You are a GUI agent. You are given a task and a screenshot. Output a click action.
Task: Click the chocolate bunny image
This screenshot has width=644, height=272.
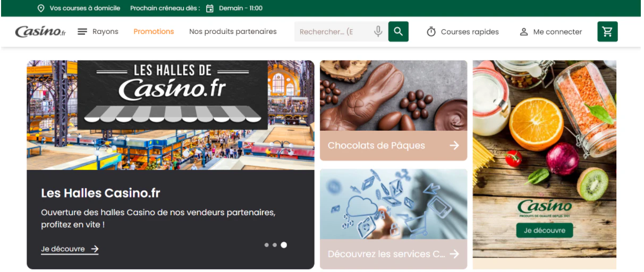[x=393, y=96]
